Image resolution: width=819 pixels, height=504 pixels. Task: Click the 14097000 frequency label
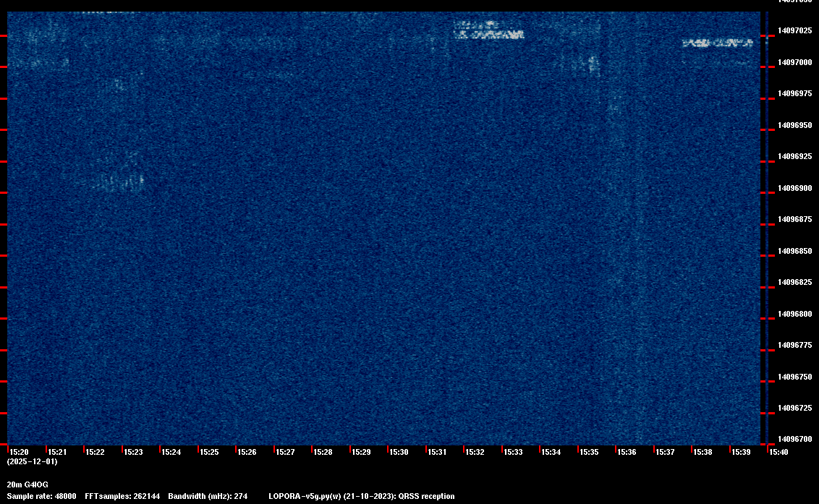pos(795,62)
